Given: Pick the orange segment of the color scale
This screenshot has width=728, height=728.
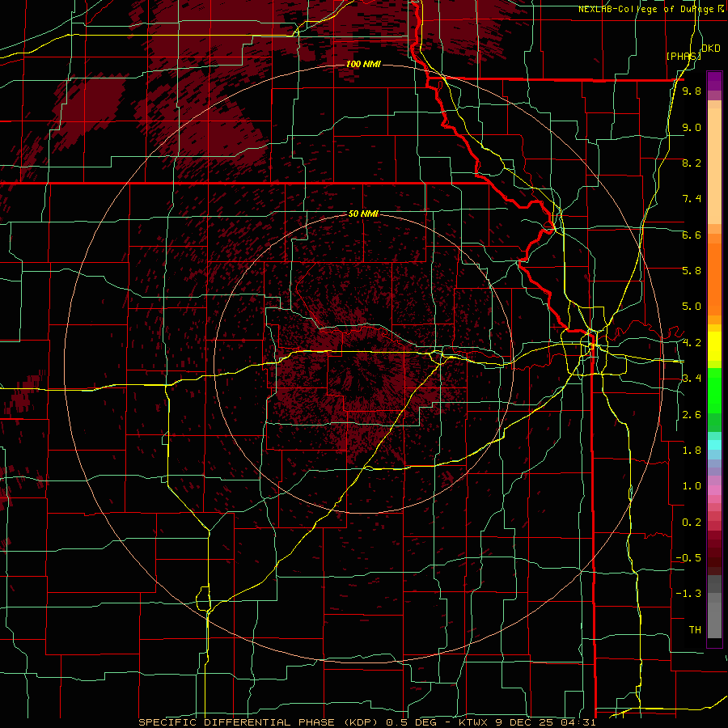Looking at the screenshot, I should tap(714, 278).
